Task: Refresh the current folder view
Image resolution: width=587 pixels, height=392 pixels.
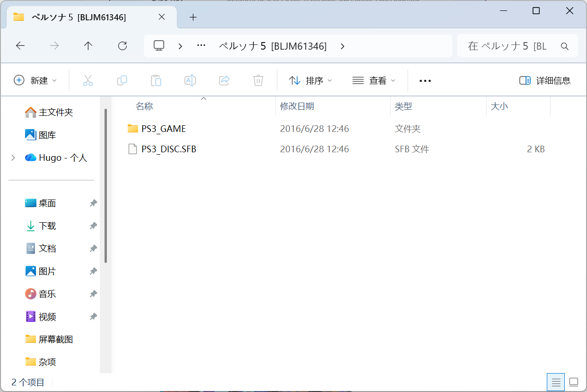Action: 123,46
